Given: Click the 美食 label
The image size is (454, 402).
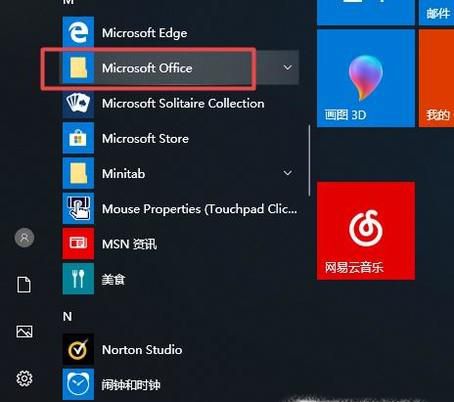Looking at the screenshot, I should [x=113, y=279].
